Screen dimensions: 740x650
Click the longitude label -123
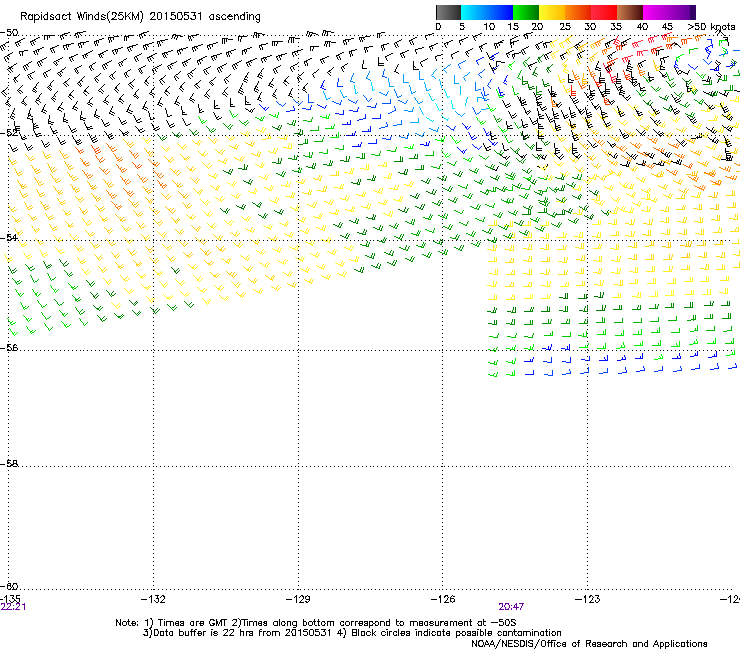[588, 599]
